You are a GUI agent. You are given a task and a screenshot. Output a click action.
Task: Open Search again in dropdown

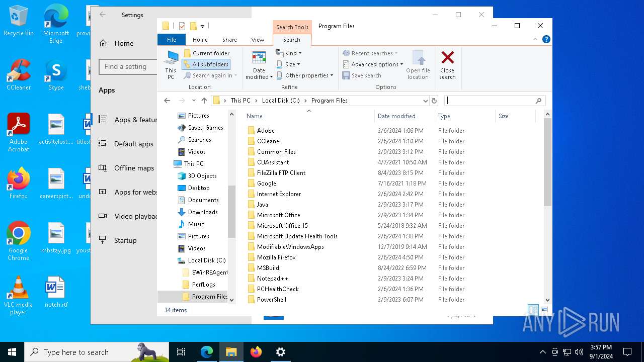coord(210,75)
